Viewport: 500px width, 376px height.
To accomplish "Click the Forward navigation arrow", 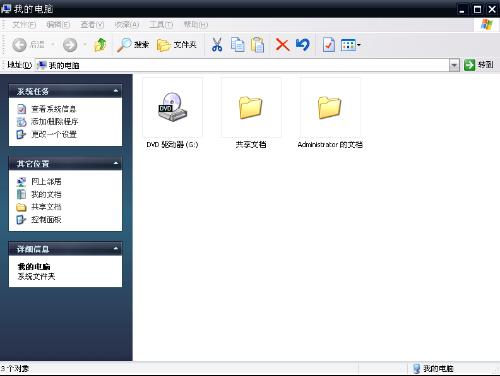I will pyautogui.click(x=70, y=45).
